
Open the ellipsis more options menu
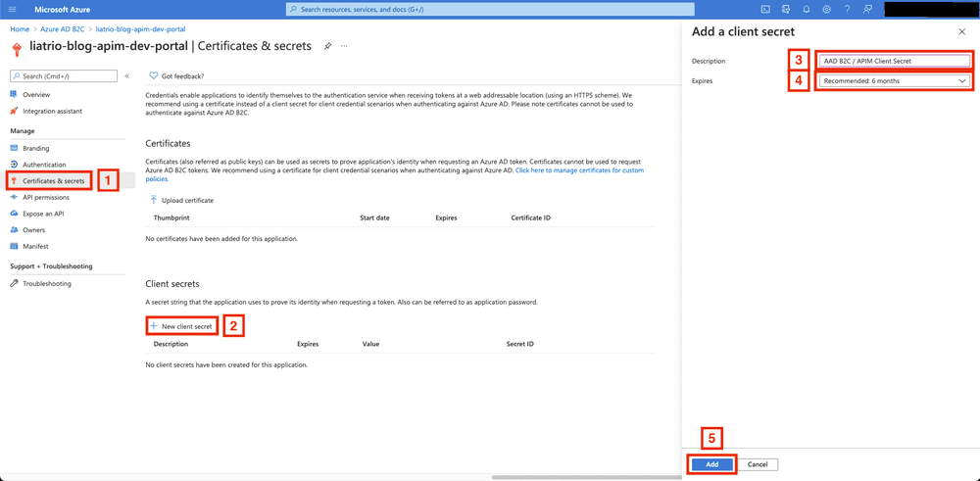tap(344, 46)
